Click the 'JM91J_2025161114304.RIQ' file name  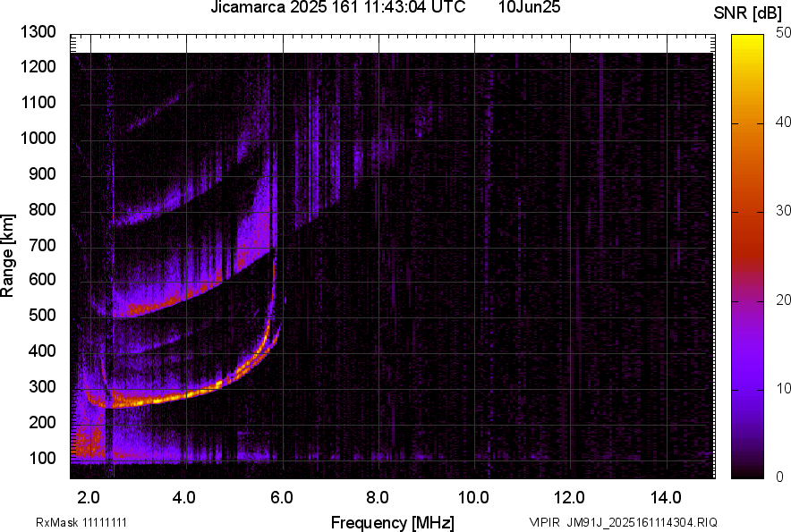(642, 522)
